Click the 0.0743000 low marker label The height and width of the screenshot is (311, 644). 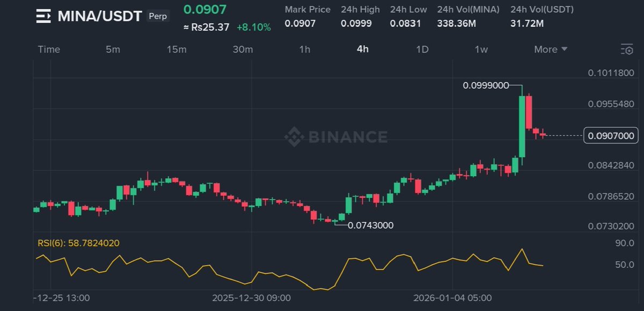point(370,226)
